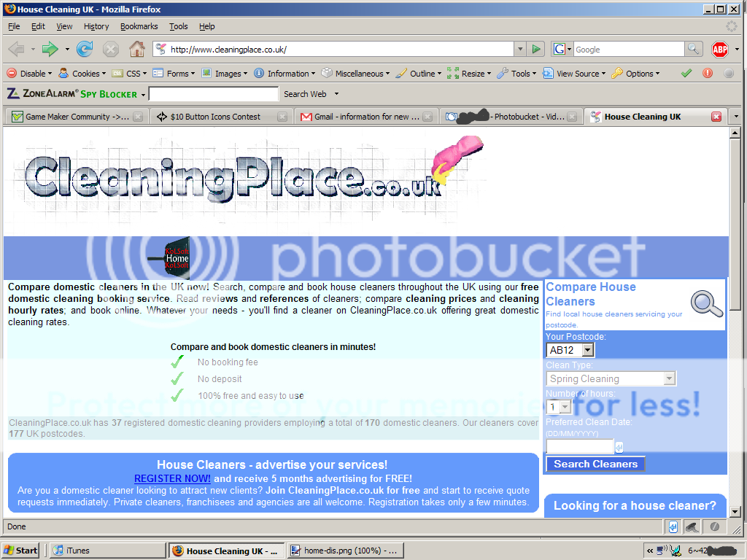Open the Disable menu on the Web Developer toolbar
Screen dimensions: 747x560
29,74
